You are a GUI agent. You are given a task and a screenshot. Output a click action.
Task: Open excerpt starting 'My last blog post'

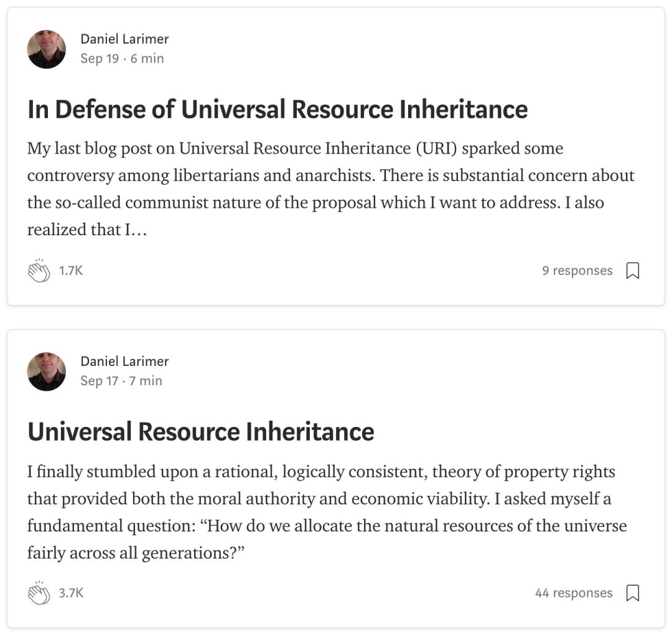tap(330, 189)
